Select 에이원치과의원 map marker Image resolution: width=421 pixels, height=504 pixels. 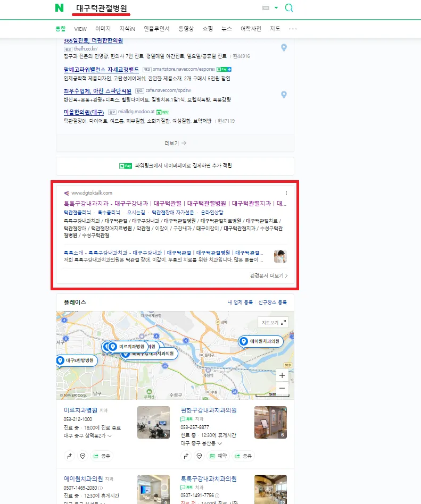261,341
